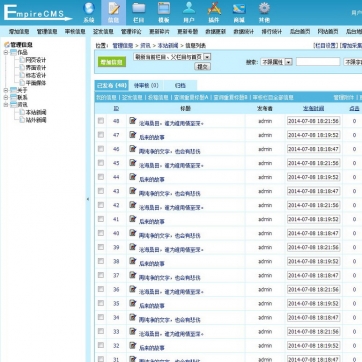Image resolution: width=362 pixels, height=362 pixels.
Task: Open the 本站新闻 breadcrumb link
Action: click(167, 45)
